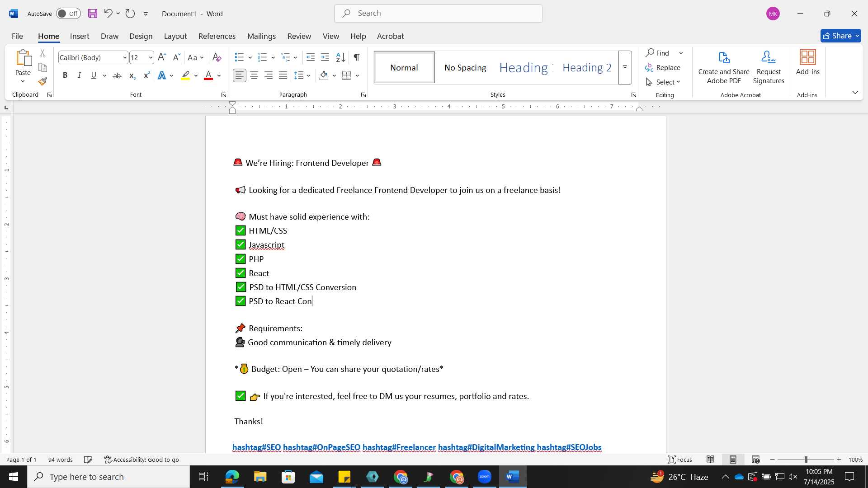Toggle Focus mode in status bar
Screen dimensions: 868x488
[680, 460]
